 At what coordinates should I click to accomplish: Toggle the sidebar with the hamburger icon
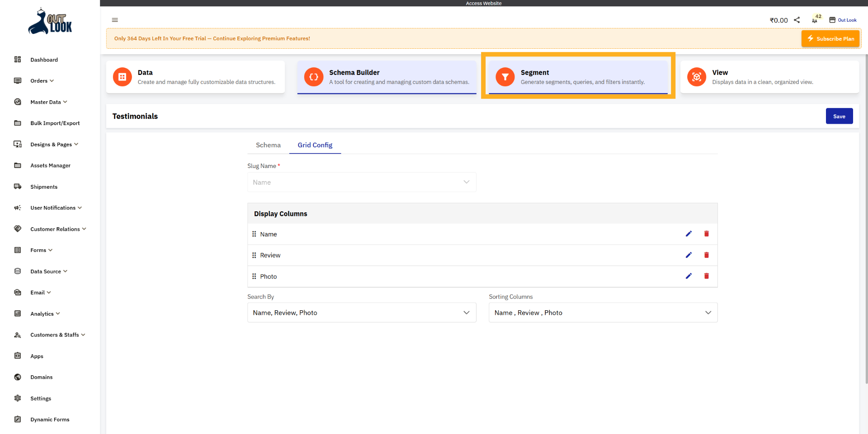point(114,20)
